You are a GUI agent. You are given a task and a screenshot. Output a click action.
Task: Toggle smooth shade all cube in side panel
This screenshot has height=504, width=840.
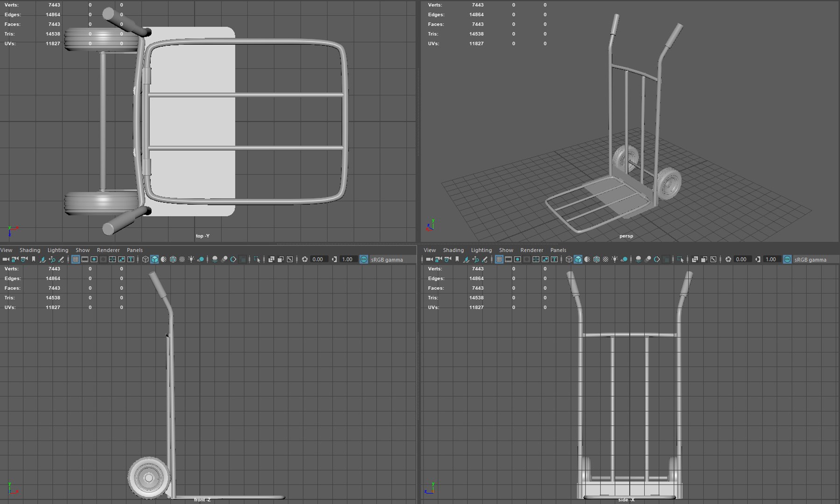[578, 259]
